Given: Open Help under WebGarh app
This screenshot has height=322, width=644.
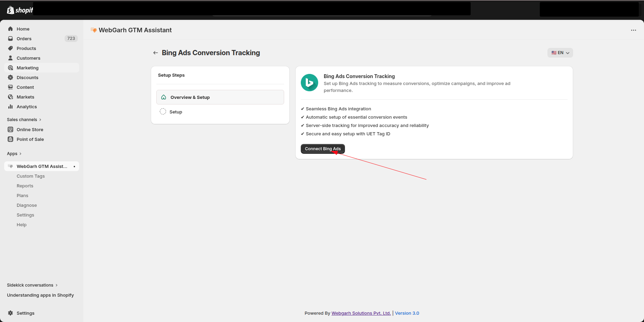Looking at the screenshot, I should 22,225.
